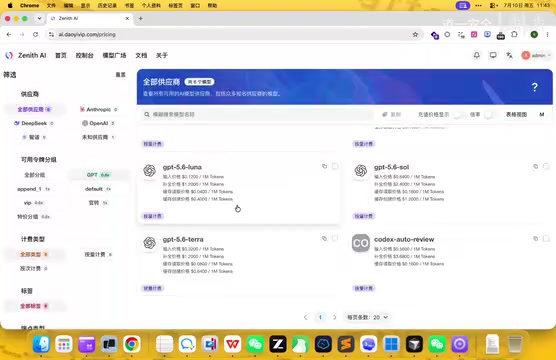Filter by the OpenAI supplier
This screenshot has width=556, height=360.
(x=98, y=123)
